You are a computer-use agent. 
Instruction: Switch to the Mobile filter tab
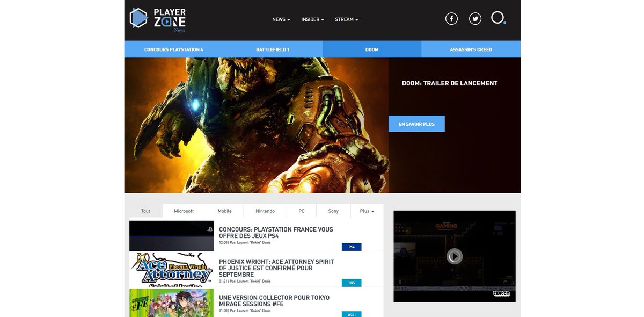pyautogui.click(x=224, y=211)
